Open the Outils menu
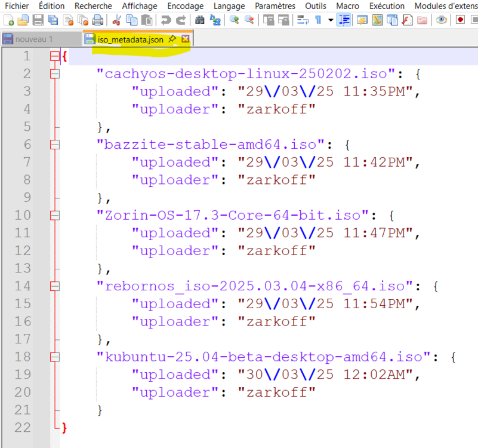 pos(316,6)
